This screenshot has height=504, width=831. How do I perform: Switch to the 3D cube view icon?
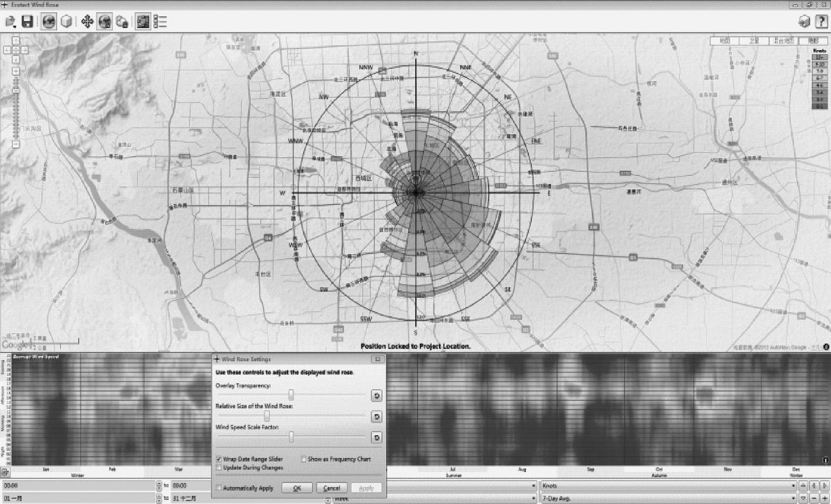[x=66, y=22]
